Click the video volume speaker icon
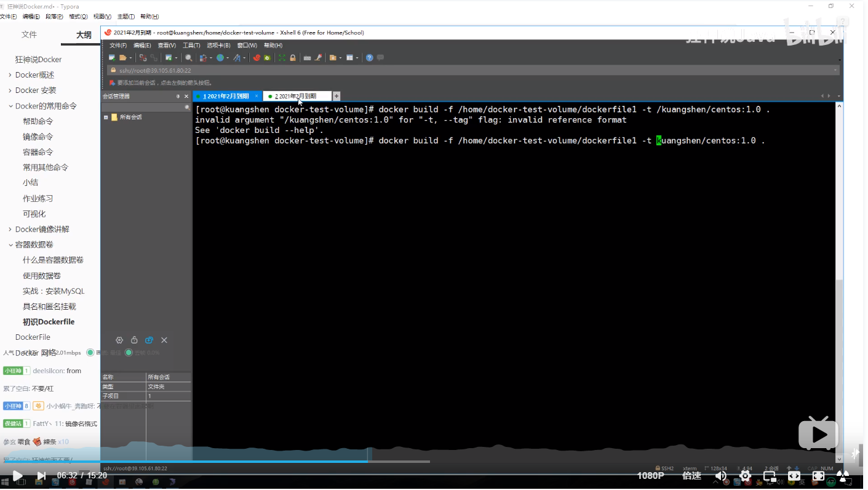 720,476
